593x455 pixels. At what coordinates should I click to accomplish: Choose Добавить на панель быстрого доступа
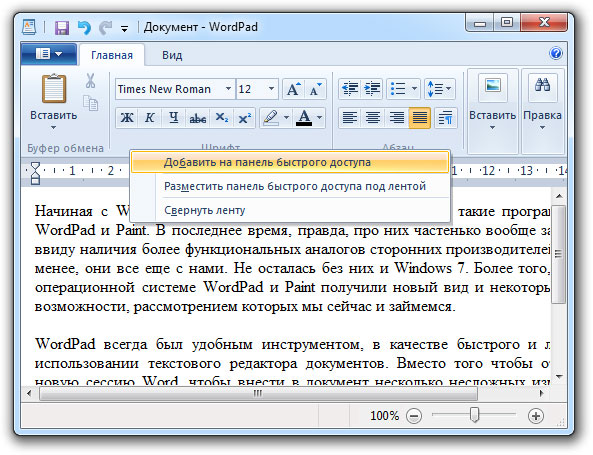(290, 162)
